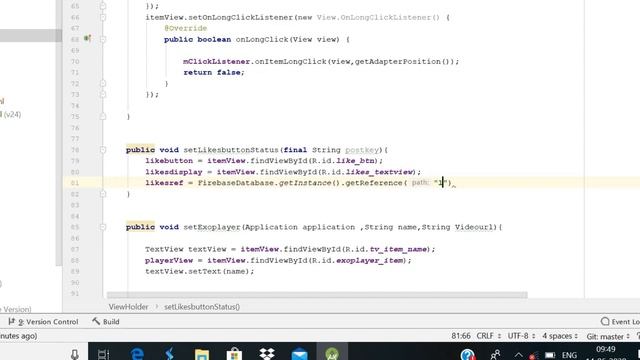
Task: Click the path: parameter hint on line 81
Action: 420,183
